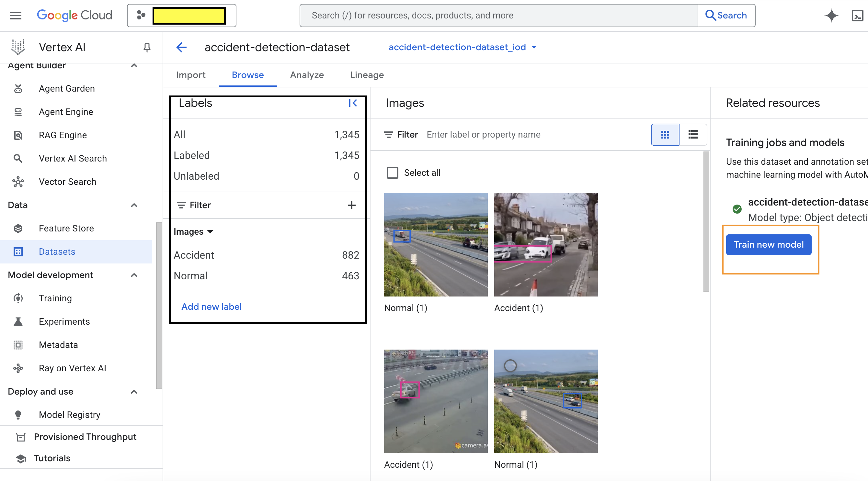Activate Cloud Shell terminal icon
This screenshot has width=868, height=481.
tap(857, 16)
